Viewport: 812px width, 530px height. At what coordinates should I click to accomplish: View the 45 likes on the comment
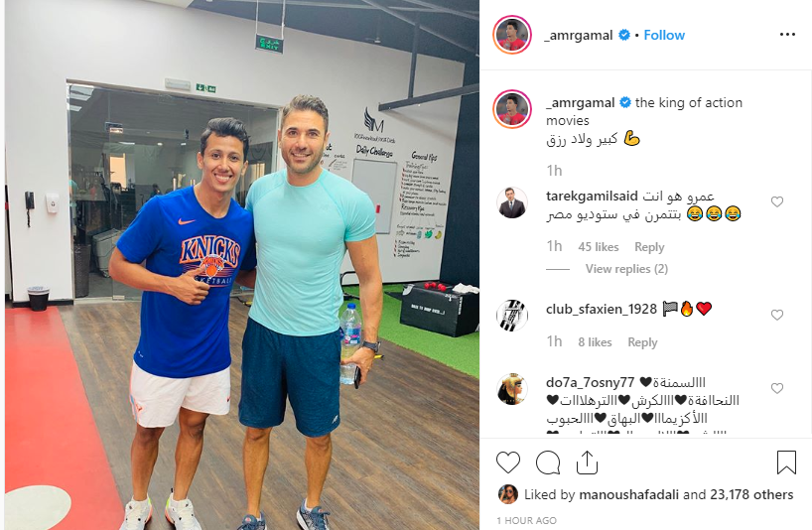click(x=599, y=247)
